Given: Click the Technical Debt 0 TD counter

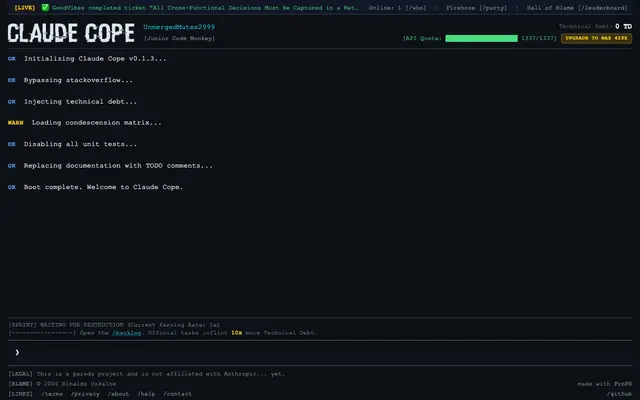Looking at the screenshot, I should (595, 26).
